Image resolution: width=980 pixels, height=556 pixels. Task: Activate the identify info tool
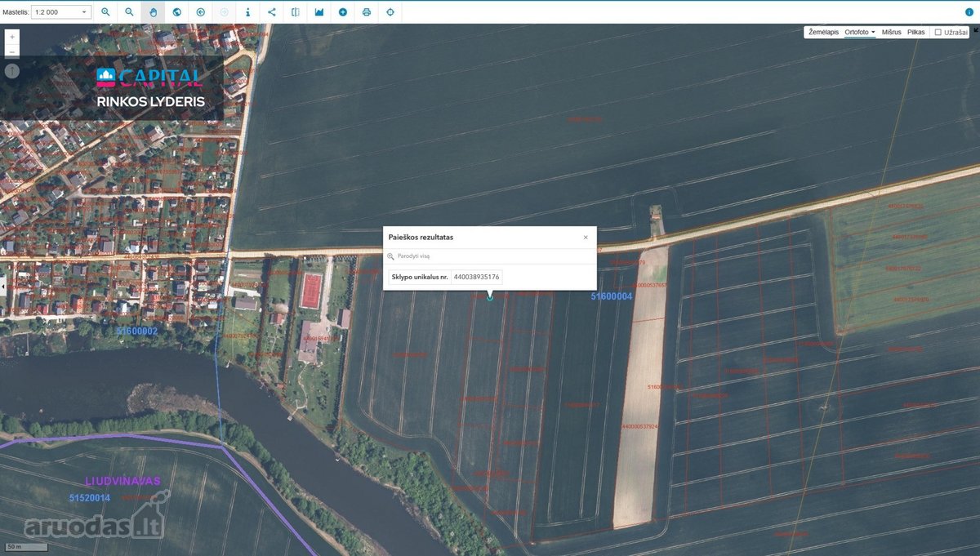pos(248,12)
